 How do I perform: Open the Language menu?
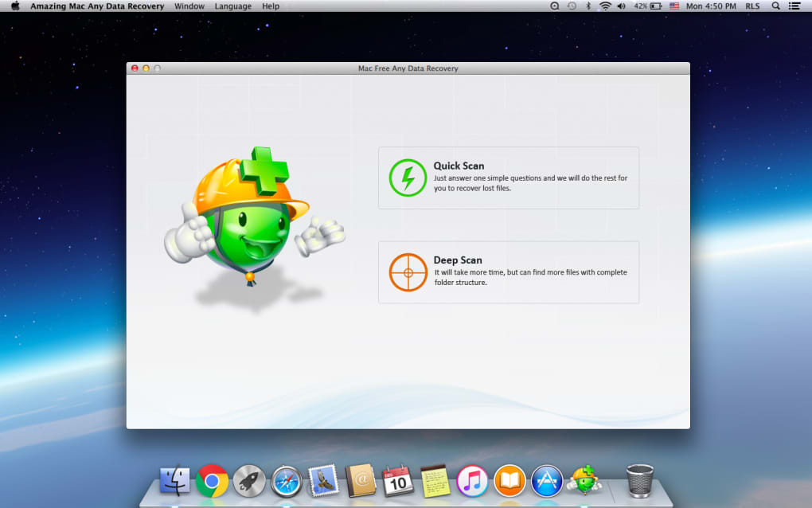(233, 6)
